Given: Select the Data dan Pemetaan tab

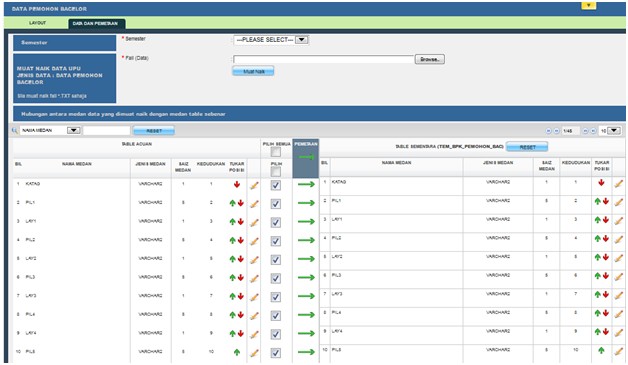Looking at the screenshot, I should [95, 24].
